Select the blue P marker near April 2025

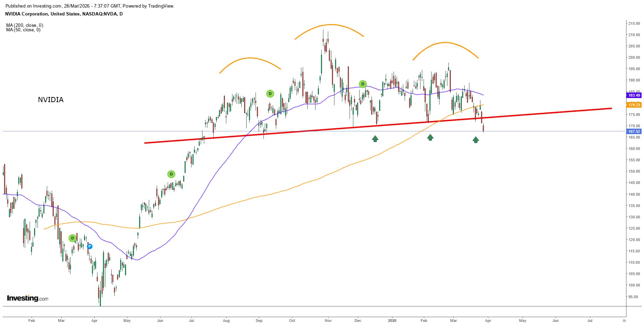(90, 246)
